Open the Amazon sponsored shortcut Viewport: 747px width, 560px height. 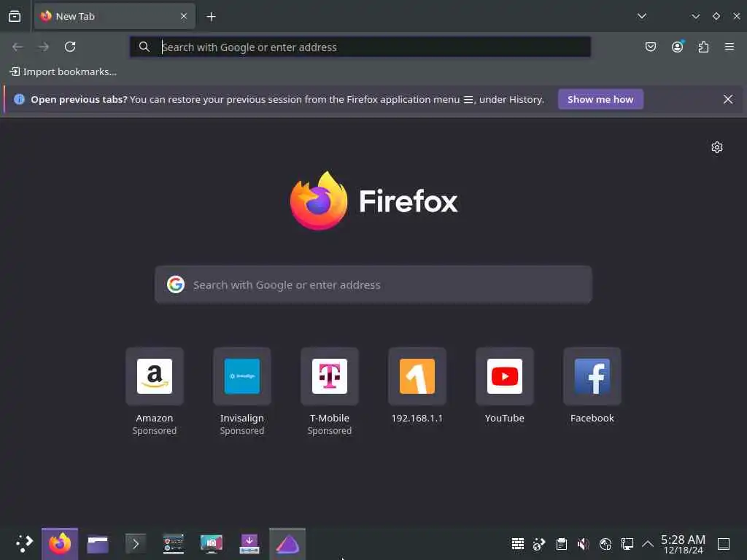155,376
